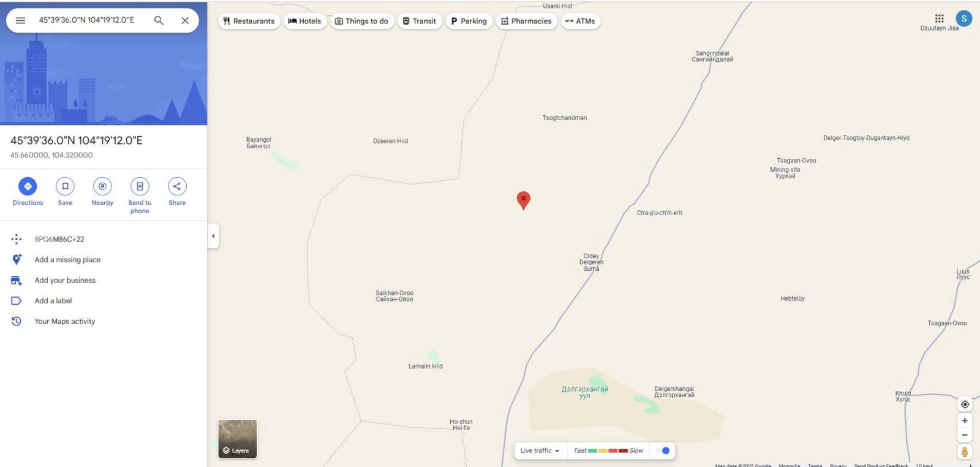Filter by Restaurants chip
Image resolution: width=980 pixels, height=467 pixels.
point(249,21)
